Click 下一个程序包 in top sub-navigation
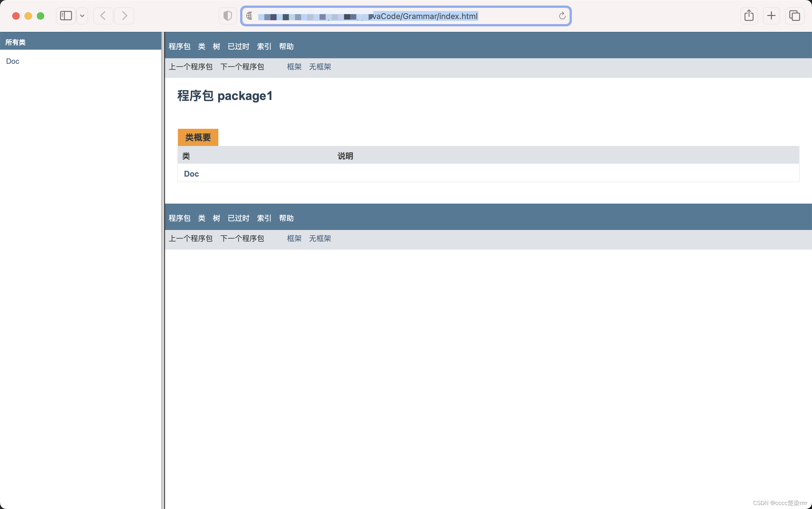 [x=242, y=67]
